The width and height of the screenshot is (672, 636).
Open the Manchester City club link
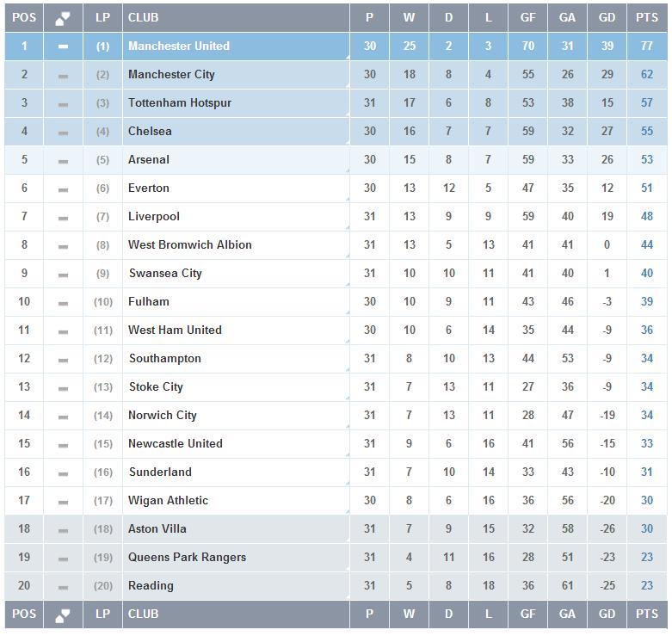tap(171, 75)
